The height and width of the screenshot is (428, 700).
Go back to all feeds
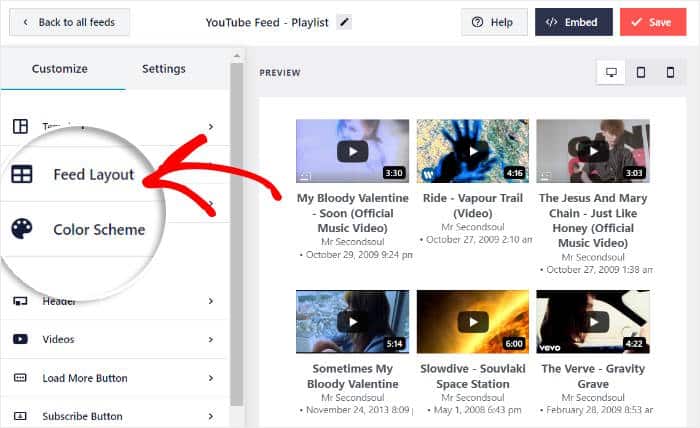click(69, 22)
